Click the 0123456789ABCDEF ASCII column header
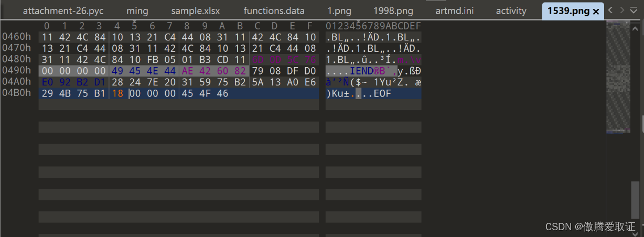644x237 pixels. (373, 26)
